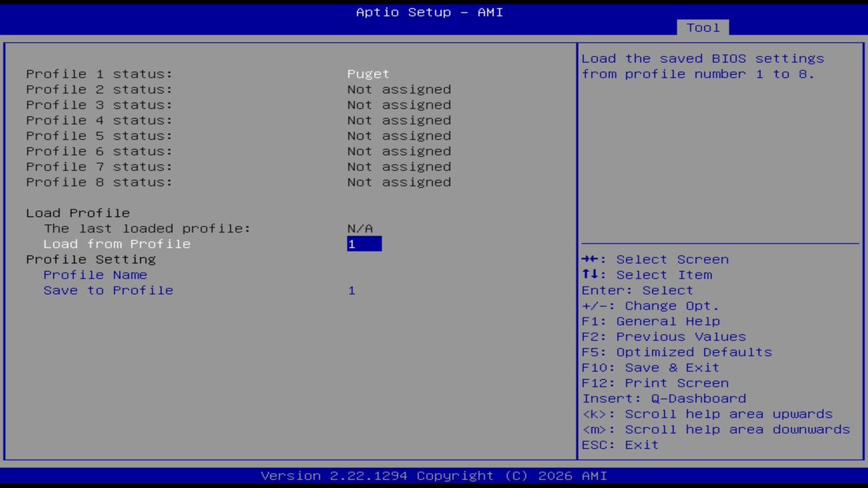868x488 pixels.
Task: Select the Profile Name entry
Action: 95,274
